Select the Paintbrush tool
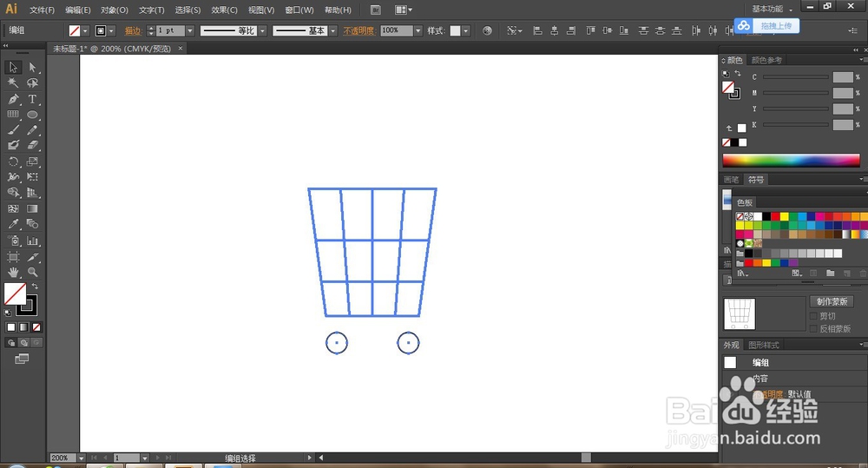 [13, 130]
